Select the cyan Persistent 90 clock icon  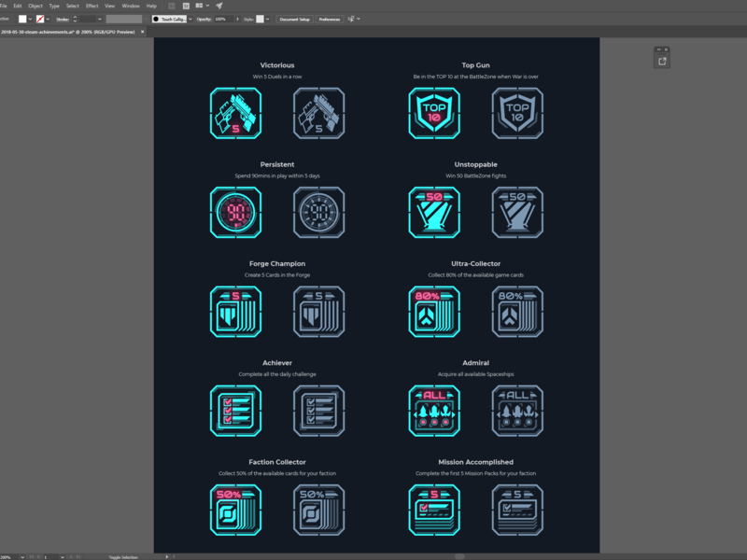[236, 213]
